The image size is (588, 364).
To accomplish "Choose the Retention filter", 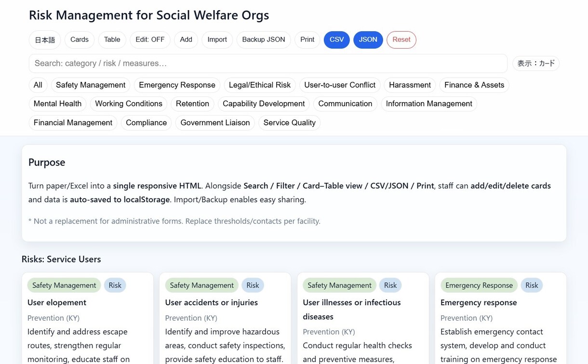I will coord(192,104).
